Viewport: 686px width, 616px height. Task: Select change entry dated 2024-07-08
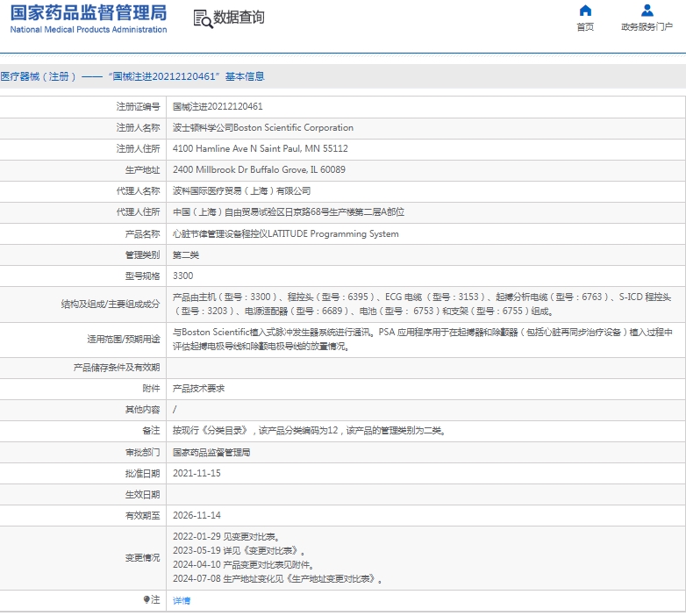[x=278, y=579]
